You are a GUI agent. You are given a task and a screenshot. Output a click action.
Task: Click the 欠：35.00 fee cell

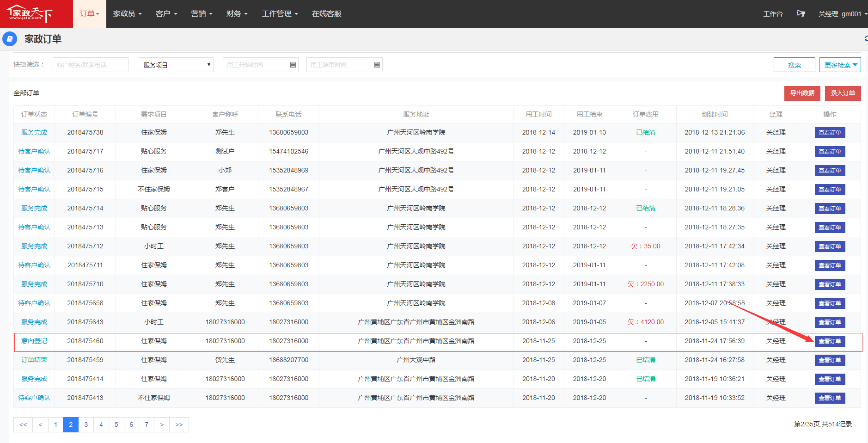click(646, 246)
